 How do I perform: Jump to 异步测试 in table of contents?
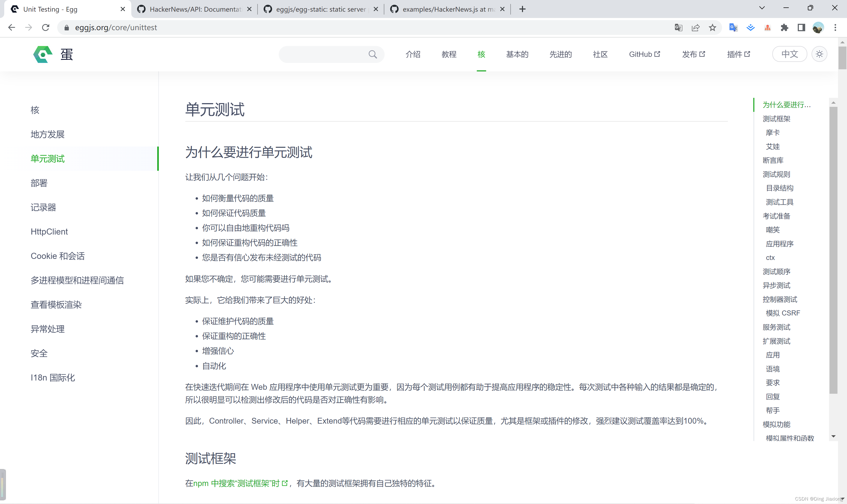[776, 285]
